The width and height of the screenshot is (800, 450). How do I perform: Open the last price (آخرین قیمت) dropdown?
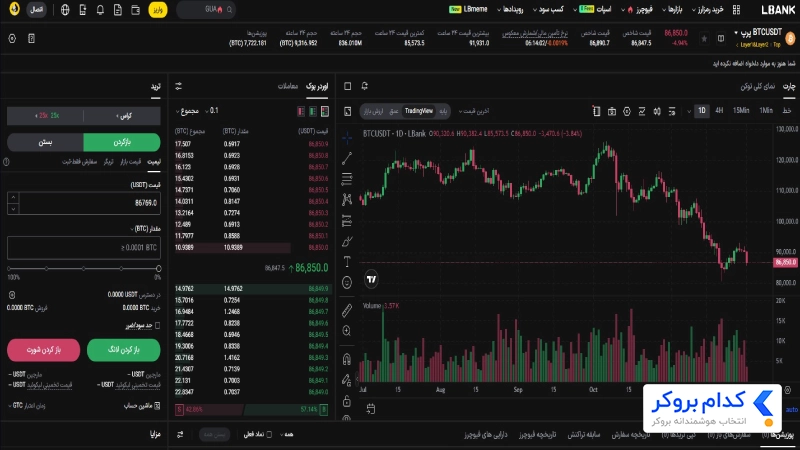(x=474, y=111)
